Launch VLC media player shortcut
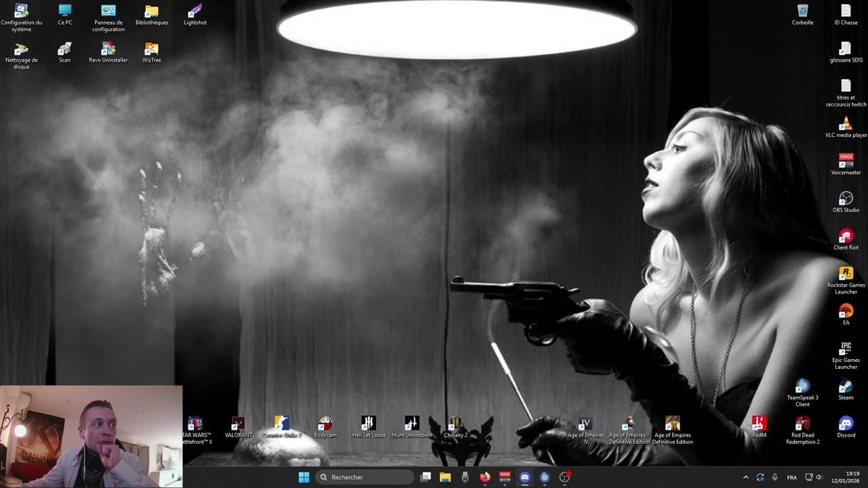 pos(846,127)
